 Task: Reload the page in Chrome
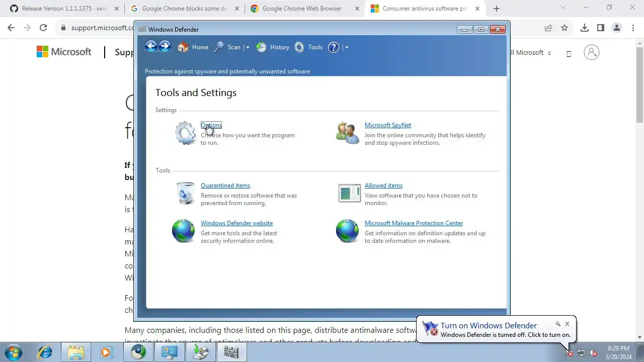(43, 28)
